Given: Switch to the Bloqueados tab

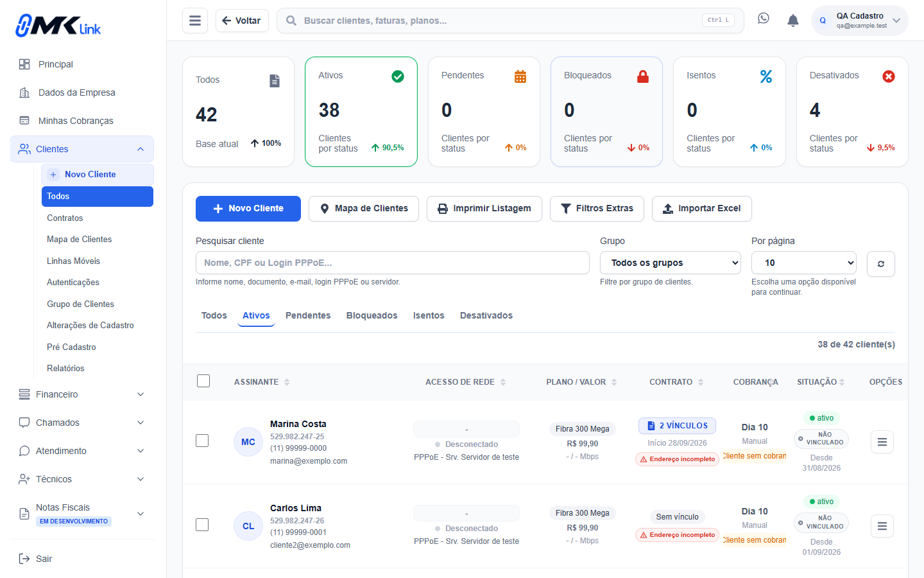Looking at the screenshot, I should 372,315.
